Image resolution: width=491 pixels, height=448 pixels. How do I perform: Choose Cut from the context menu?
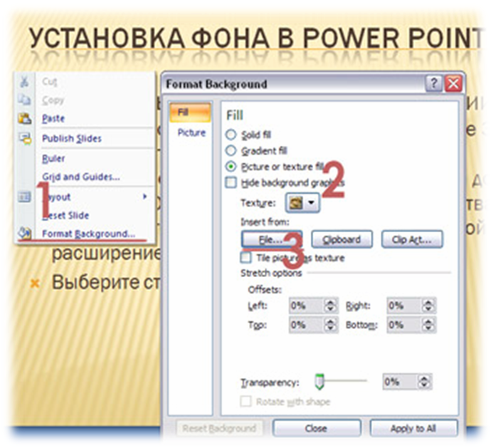point(50,81)
